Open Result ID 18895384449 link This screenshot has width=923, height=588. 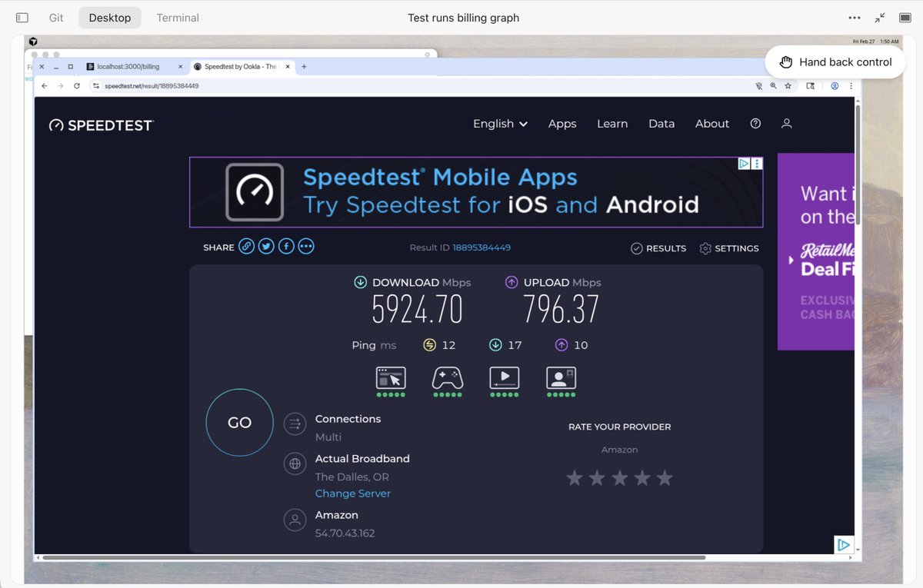point(481,247)
